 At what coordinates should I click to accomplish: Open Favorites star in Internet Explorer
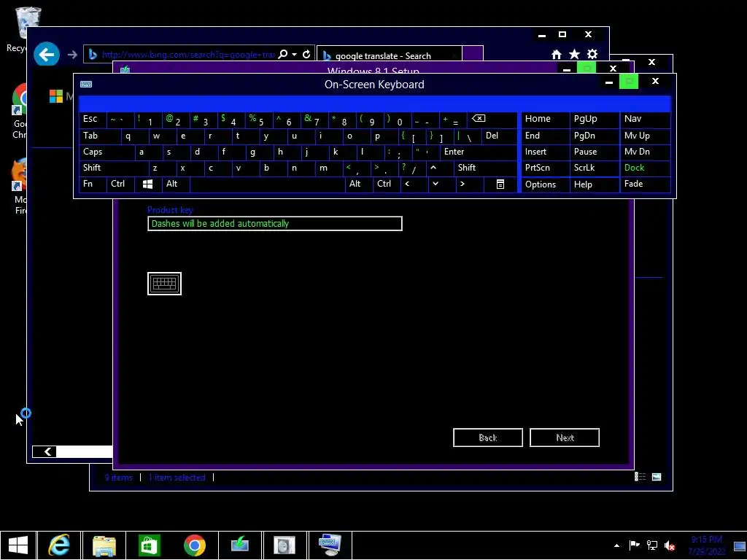[574, 54]
